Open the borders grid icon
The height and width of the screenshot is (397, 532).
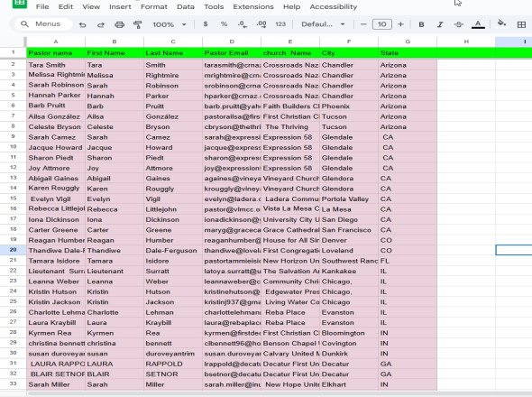(521, 24)
